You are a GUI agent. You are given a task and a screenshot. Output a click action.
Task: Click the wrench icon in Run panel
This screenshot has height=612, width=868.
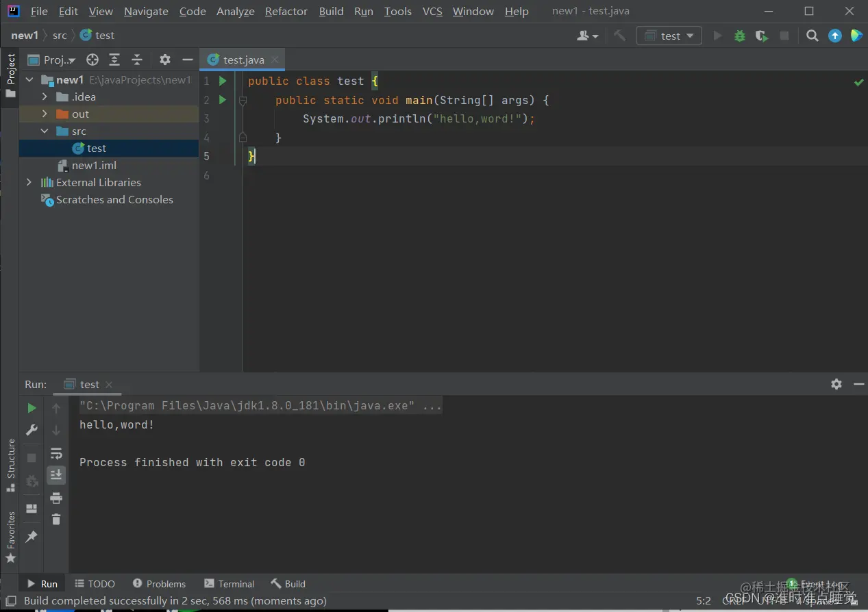32,430
